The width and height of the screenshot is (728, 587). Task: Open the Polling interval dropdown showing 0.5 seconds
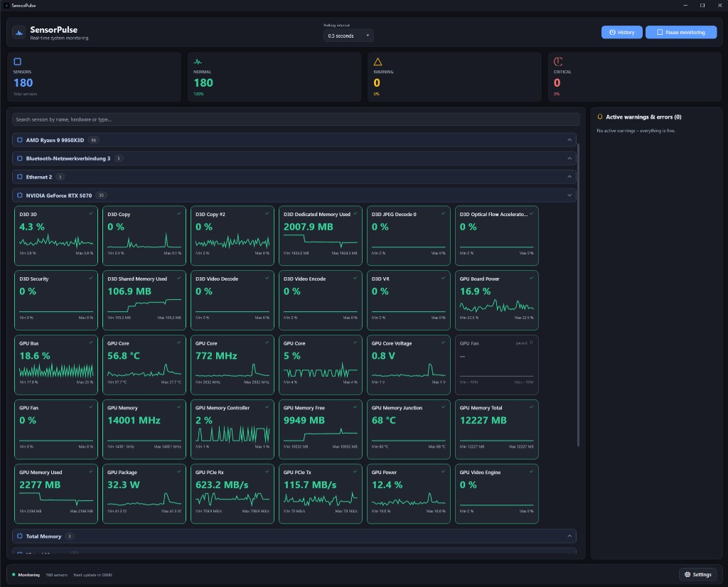tap(348, 36)
